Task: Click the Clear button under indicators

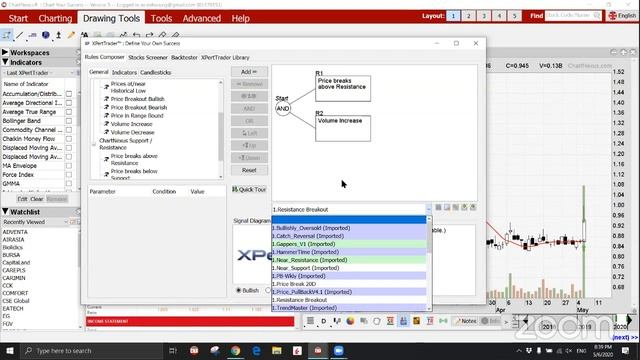Action: point(36,199)
